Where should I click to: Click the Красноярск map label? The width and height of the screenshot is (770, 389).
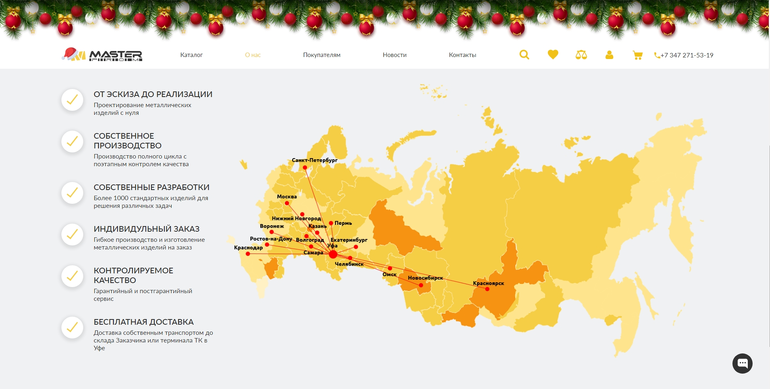pos(489,283)
